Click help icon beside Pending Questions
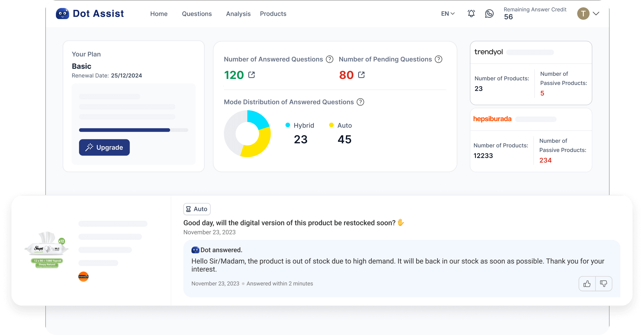644x335 pixels. tap(439, 59)
